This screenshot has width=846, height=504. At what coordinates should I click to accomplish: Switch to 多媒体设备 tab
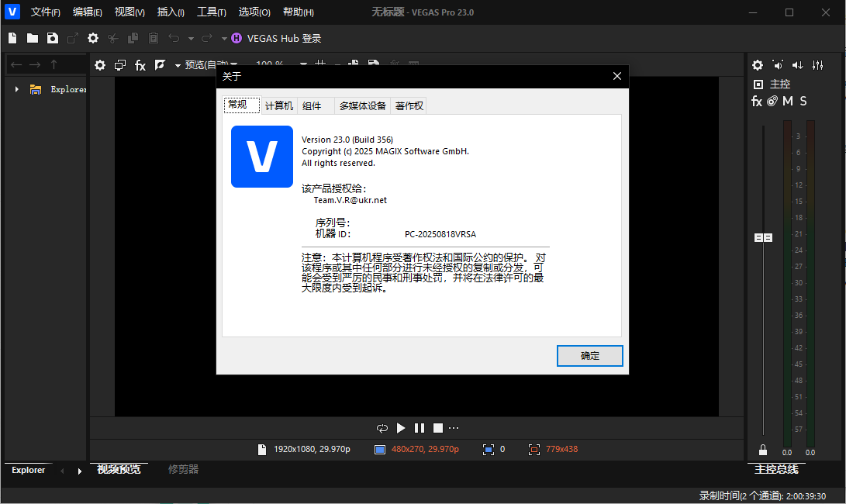tap(363, 105)
